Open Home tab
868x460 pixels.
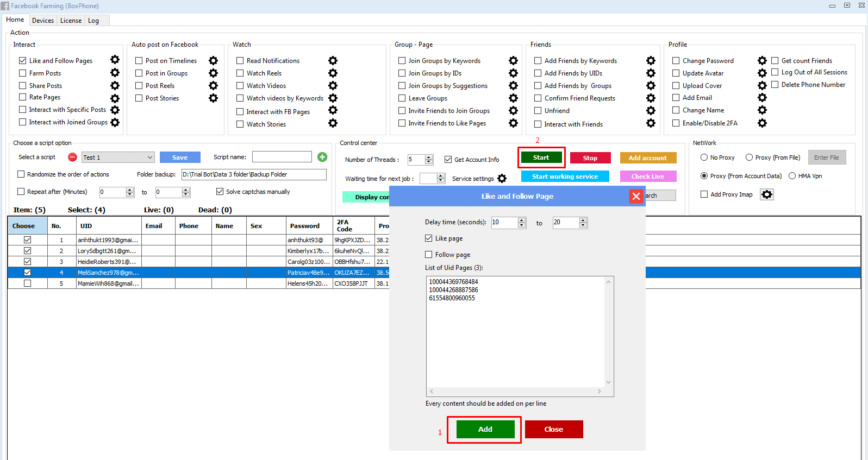coord(15,20)
